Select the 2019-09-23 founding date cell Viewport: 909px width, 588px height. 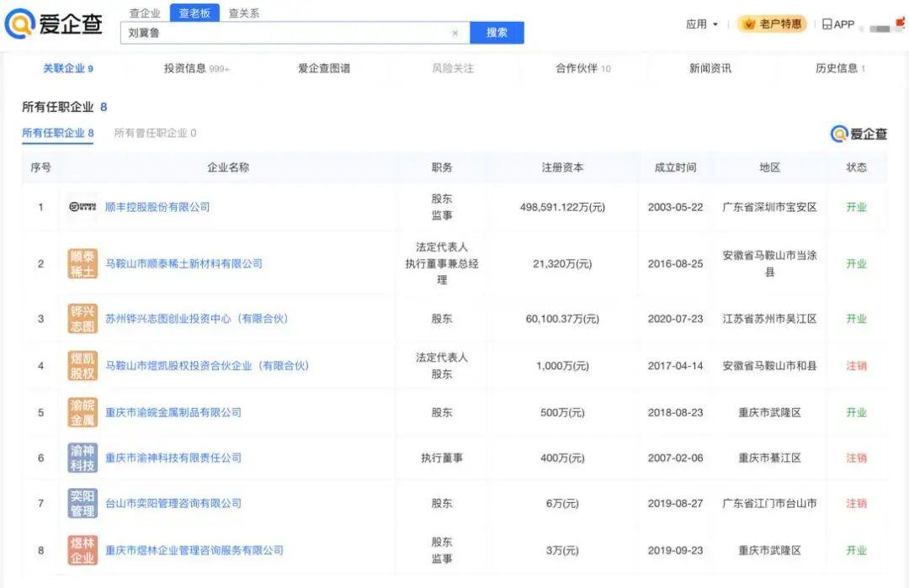point(675,550)
